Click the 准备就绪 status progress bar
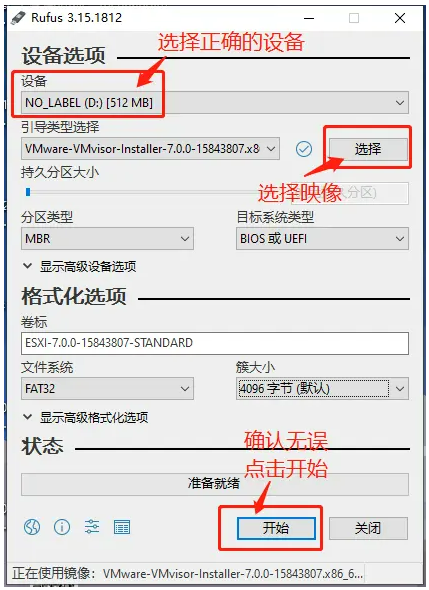 (x=215, y=484)
